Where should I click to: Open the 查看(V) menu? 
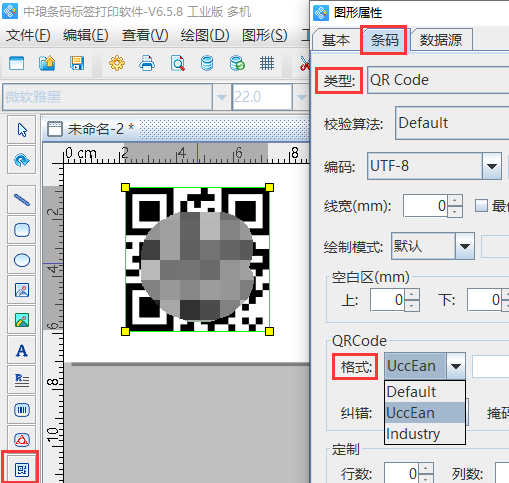(145, 35)
